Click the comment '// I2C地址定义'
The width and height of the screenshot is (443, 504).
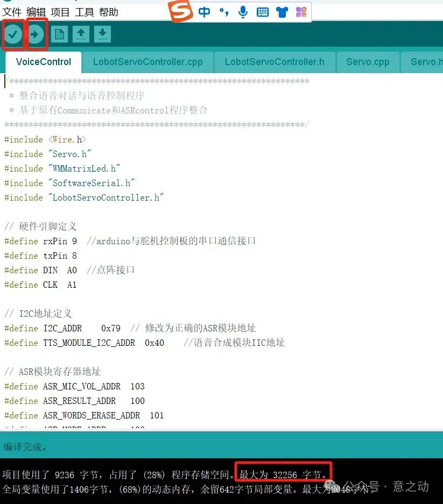[38, 314]
